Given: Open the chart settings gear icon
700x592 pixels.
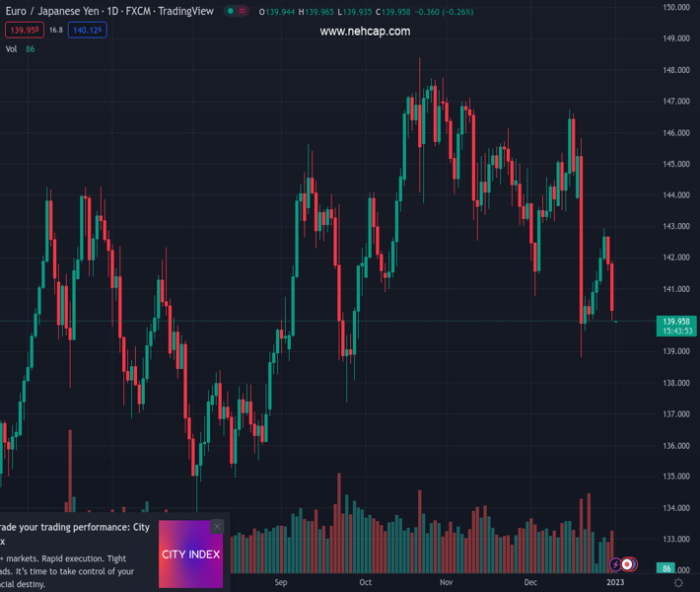Looking at the screenshot, I should click(x=678, y=583).
